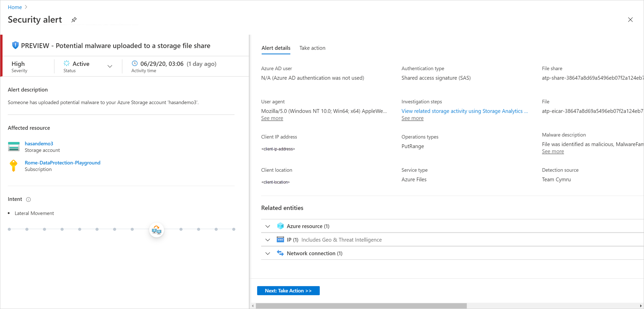Click the <client-location> value
The image size is (644, 309).
[x=275, y=182]
